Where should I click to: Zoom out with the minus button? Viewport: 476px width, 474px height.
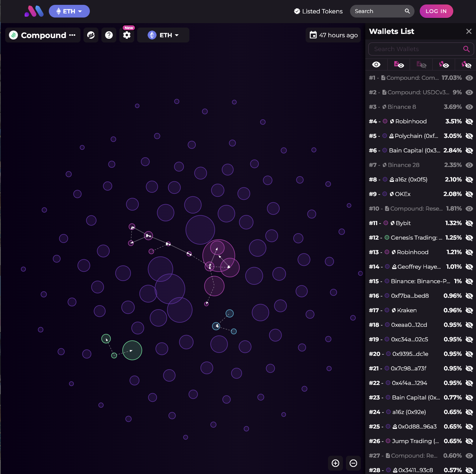(x=353, y=463)
